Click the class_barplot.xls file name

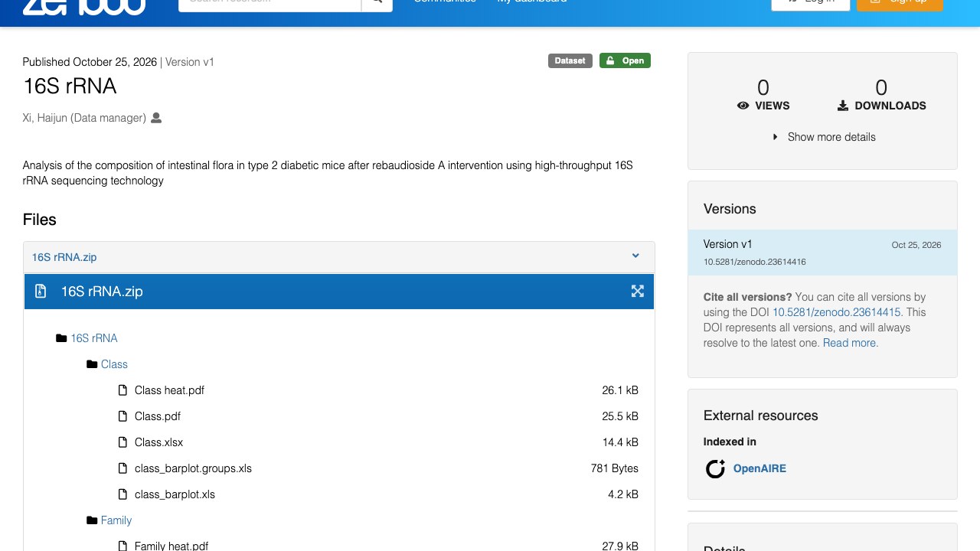pyautogui.click(x=175, y=494)
